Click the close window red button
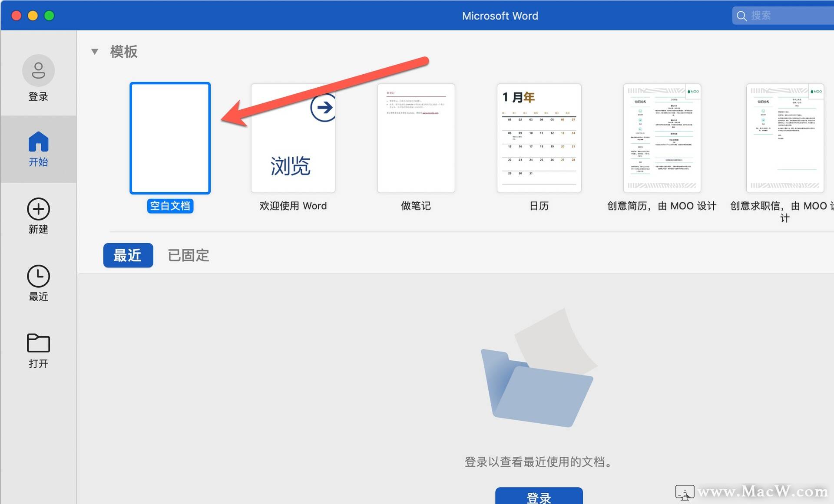This screenshot has width=834, height=504. 16,16
